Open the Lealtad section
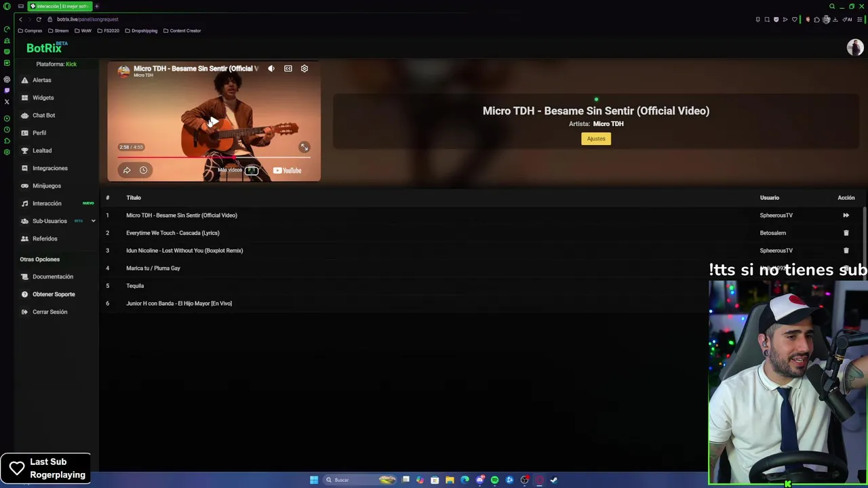 [42, 150]
